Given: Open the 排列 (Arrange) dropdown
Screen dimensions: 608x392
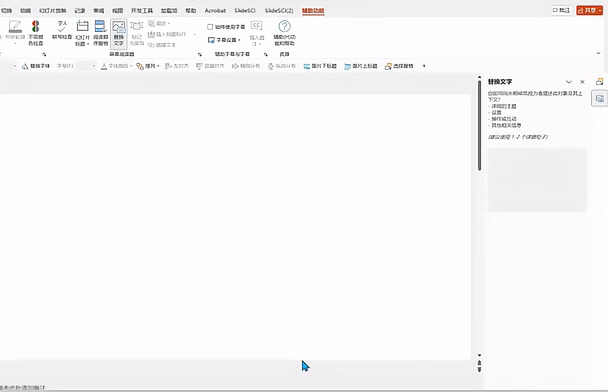Looking at the screenshot, I should pyautogui.click(x=148, y=66).
